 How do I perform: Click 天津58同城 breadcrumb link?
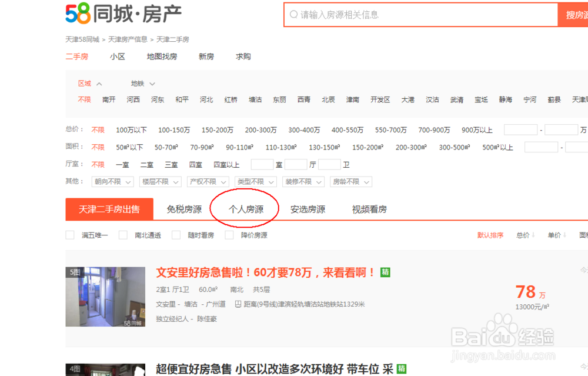point(82,39)
